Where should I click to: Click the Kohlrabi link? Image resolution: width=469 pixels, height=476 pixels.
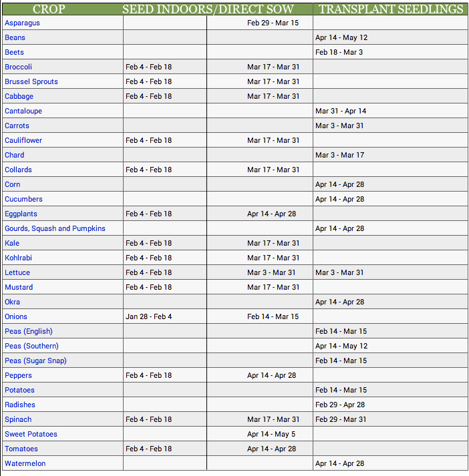pyautogui.click(x=18, y=258)
